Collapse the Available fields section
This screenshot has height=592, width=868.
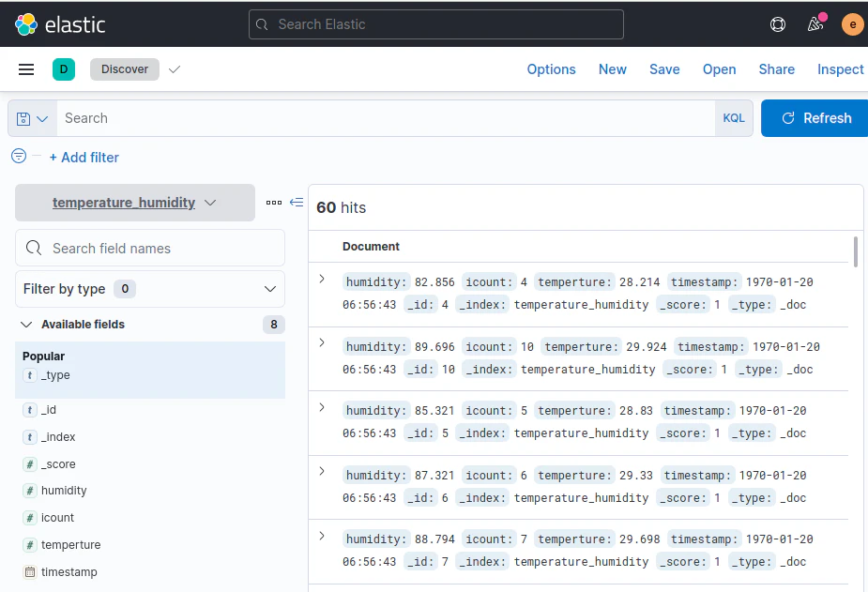tap(26, 325)
